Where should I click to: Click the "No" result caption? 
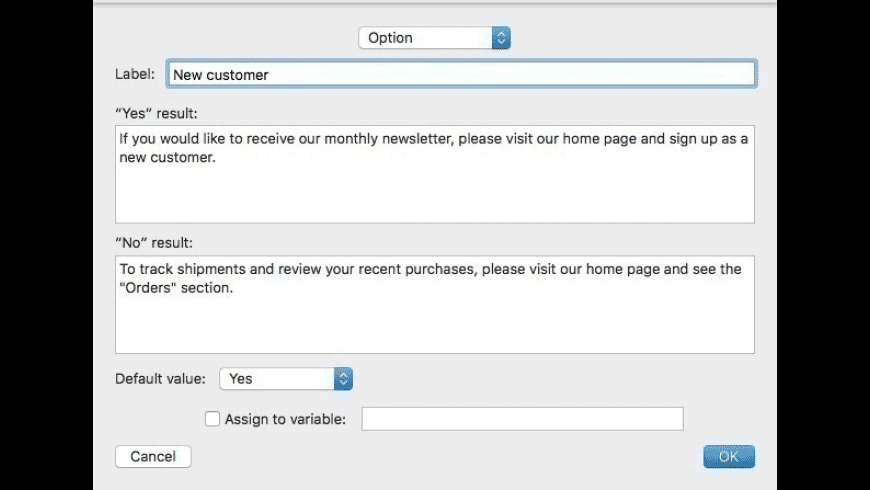pyautogui.click(x=155, y=242)
